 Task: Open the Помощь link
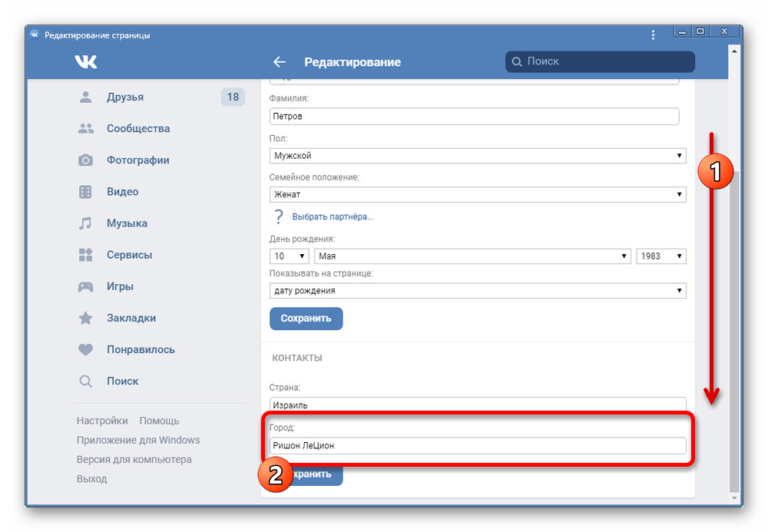[159, 421]
